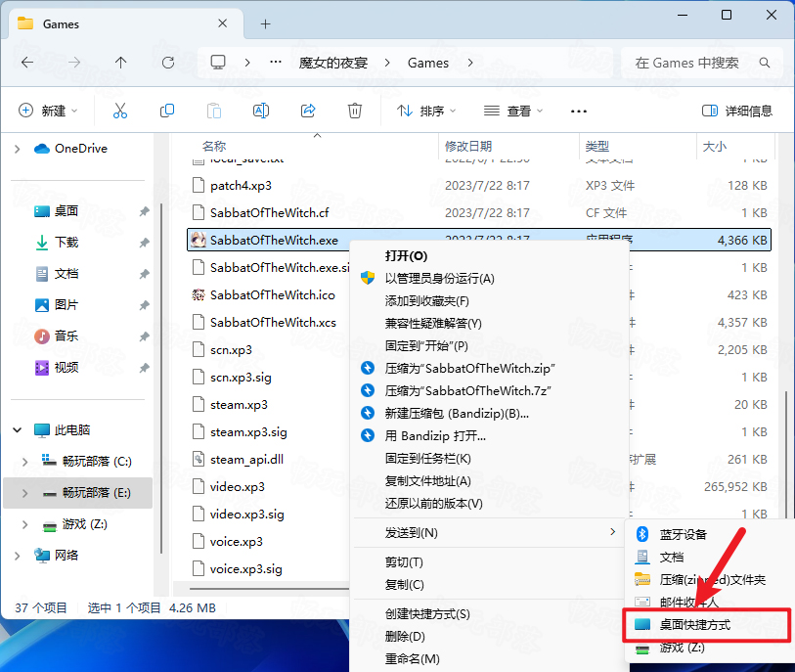Click the ellipsis in address breadcrumb
The height and width of the screenshot is (672, 795).
coord(276,62)
